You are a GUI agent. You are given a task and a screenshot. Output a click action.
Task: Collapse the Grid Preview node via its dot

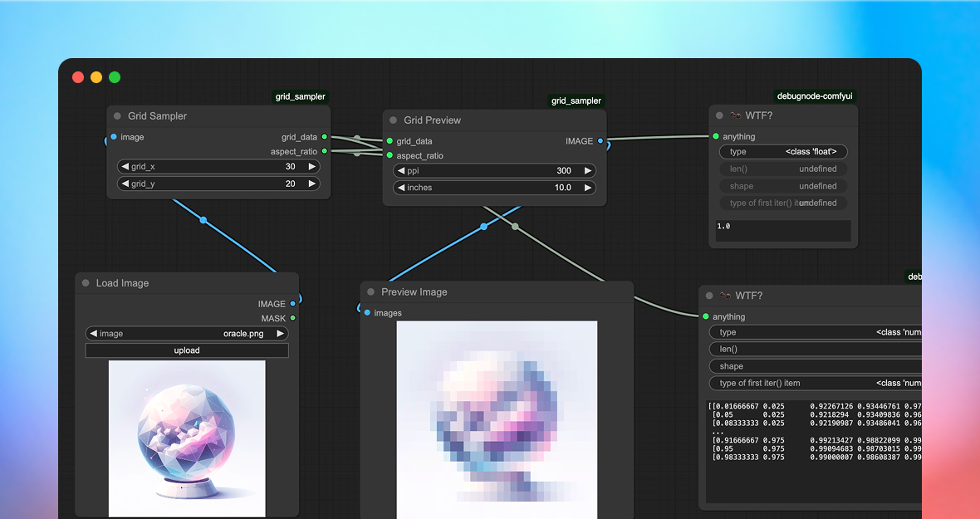pos(392,120)
